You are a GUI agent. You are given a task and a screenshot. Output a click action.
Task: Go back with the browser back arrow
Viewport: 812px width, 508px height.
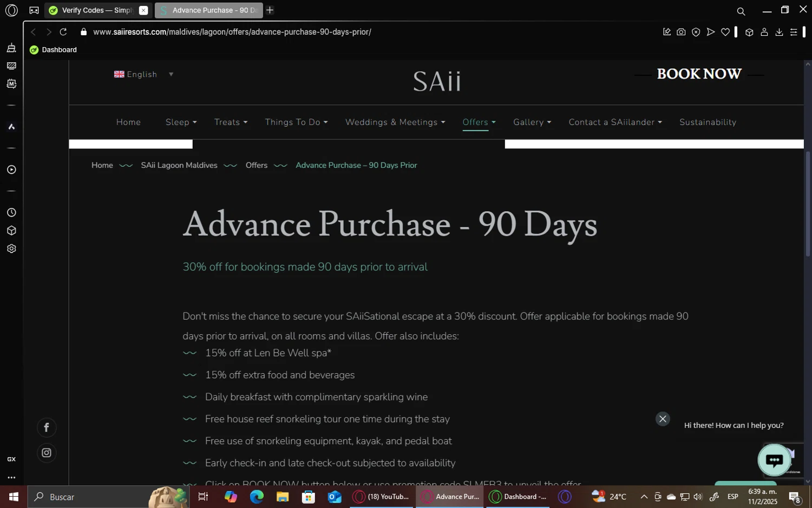34,32
